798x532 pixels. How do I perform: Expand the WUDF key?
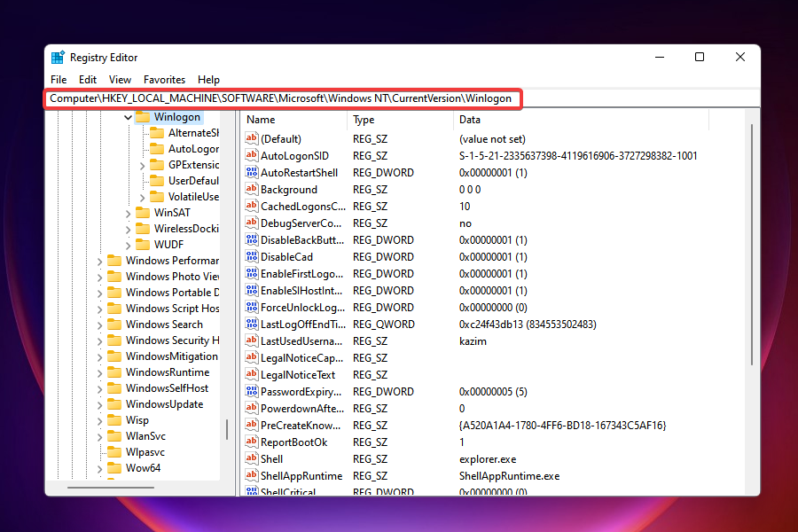tap(128, 246)
